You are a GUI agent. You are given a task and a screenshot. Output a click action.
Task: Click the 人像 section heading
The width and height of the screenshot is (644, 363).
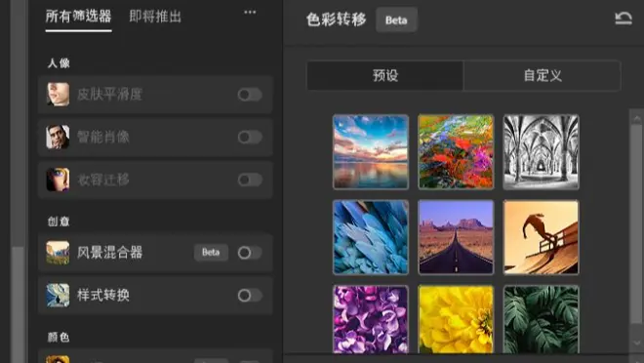click(x=59, y=63)
